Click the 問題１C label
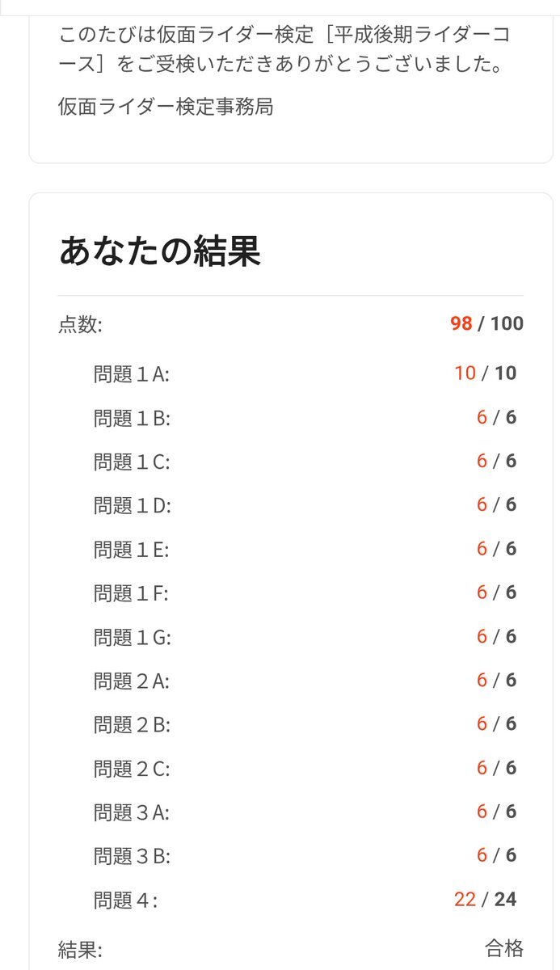Screen dimensions: 560x970 [x=132, y=462]
